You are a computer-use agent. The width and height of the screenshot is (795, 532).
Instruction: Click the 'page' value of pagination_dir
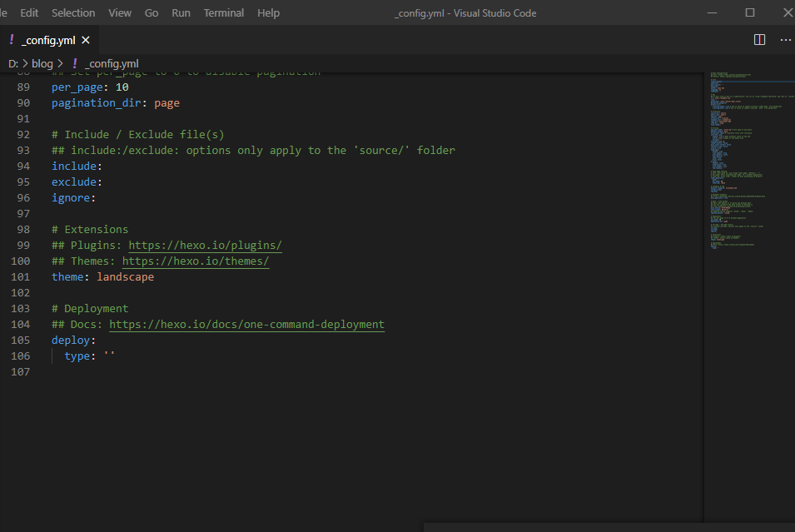click(x=166, y=103)
